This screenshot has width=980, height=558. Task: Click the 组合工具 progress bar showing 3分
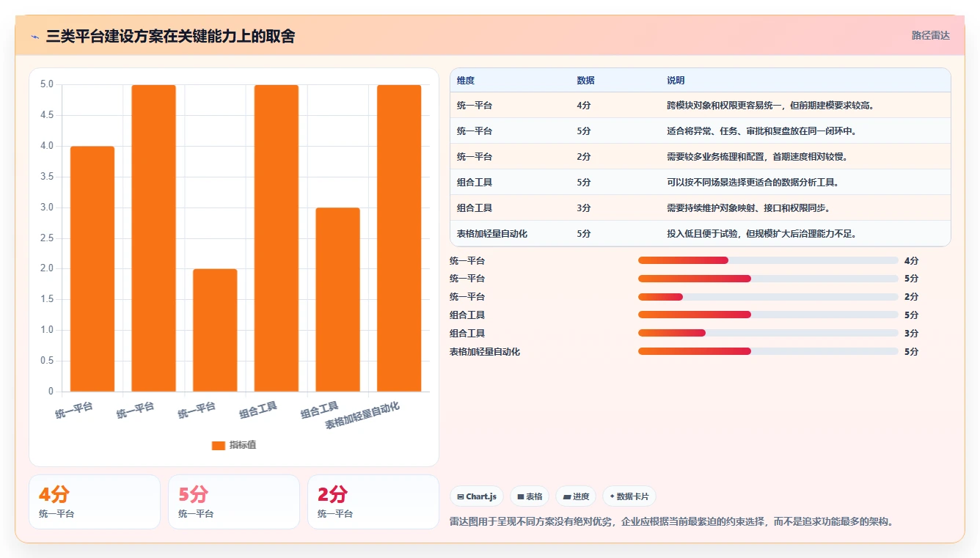pyautogui.click(x=768, y=333)
